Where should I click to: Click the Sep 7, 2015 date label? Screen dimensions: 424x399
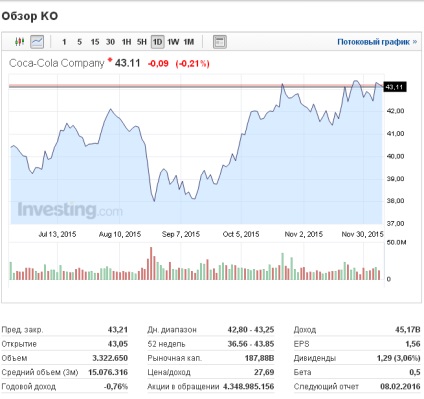point(181,234)
